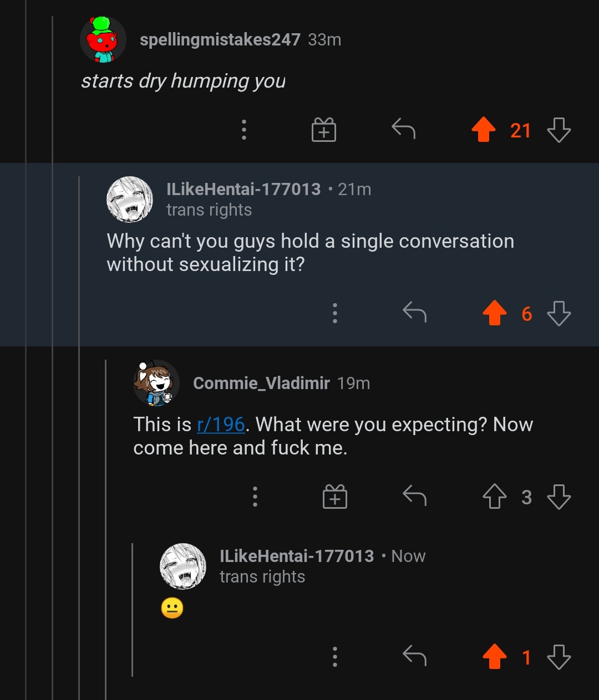Open options menu on the emoji reply comment

[334, 657]
